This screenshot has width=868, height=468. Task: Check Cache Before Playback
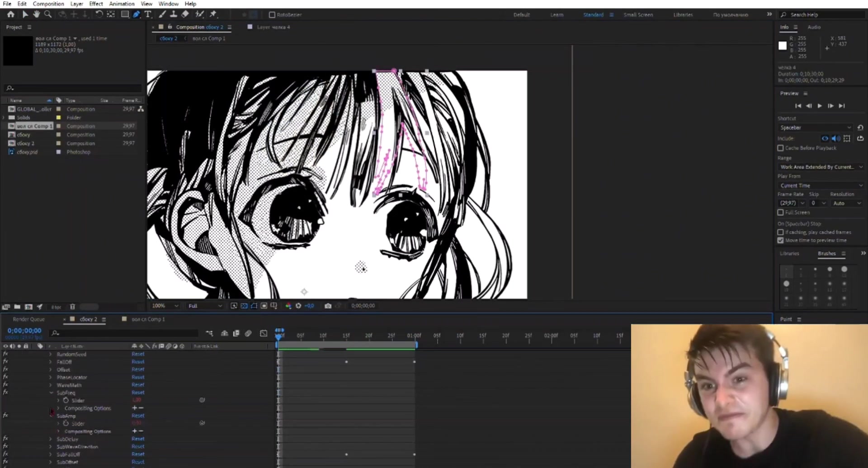(x=780, y=148)
